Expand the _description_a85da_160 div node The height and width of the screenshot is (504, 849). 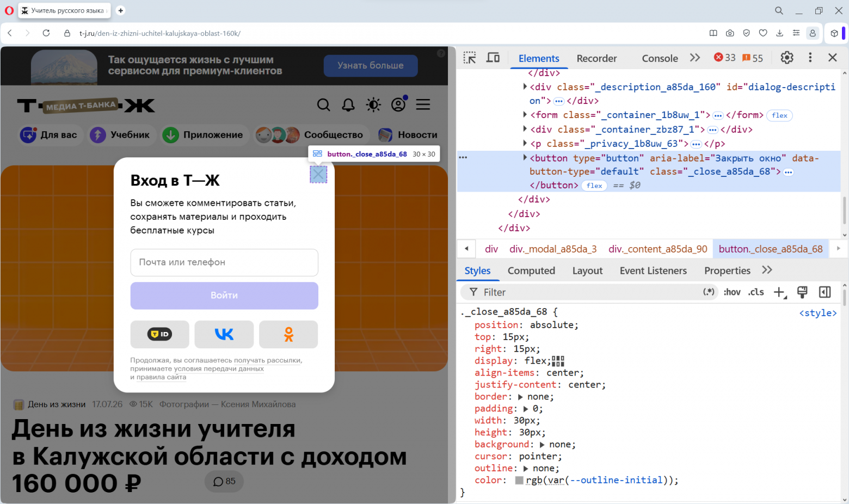pos(525,87)
